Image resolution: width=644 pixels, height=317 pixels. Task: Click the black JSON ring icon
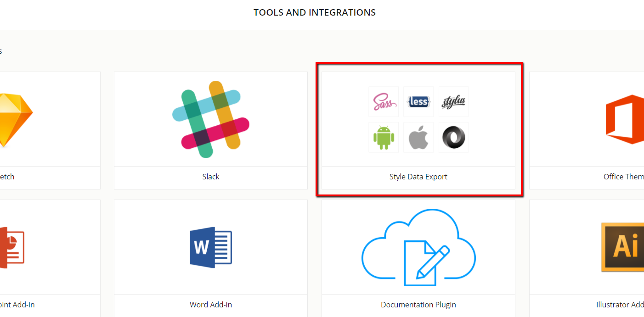453,137
